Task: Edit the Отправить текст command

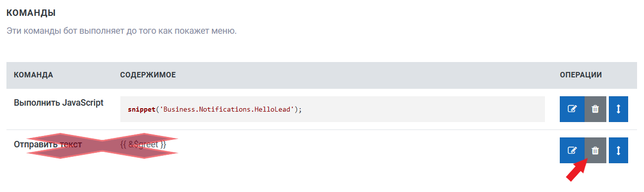Action: [572, 150]
